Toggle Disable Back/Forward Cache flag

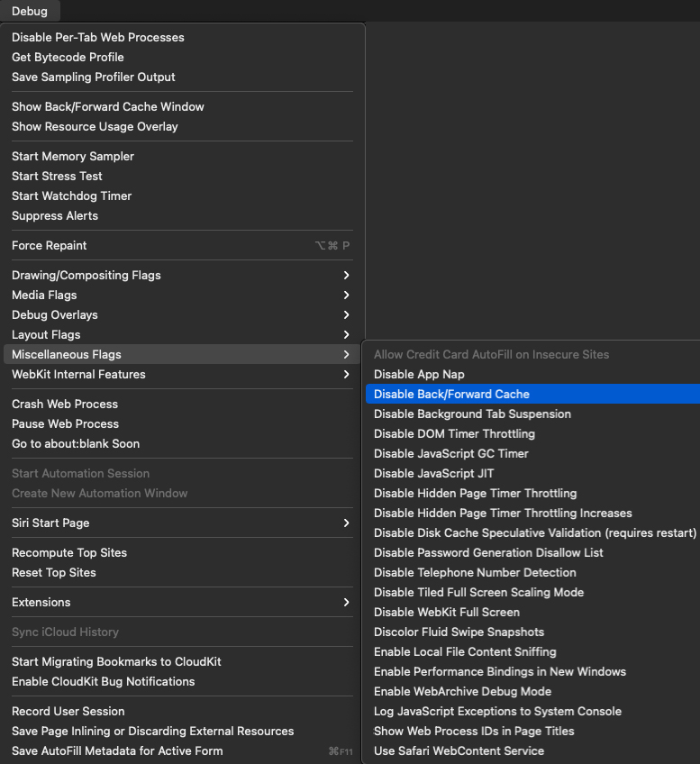tap(451, 394)
